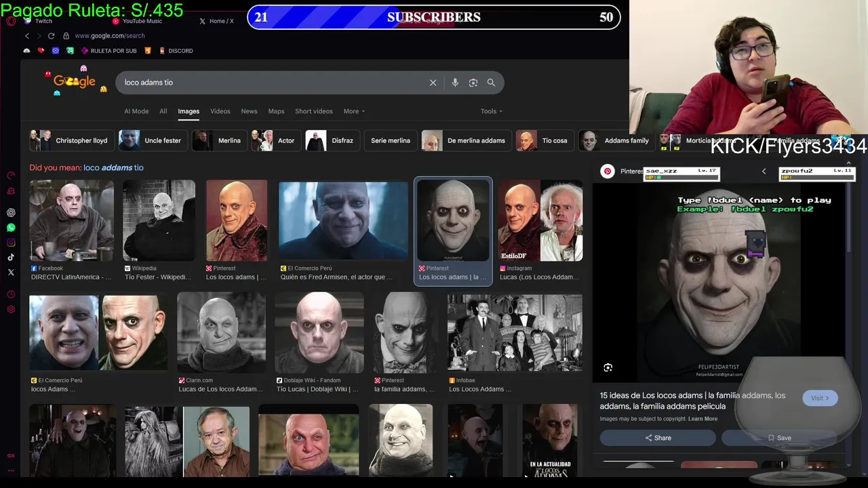Viewport: 868px width, 488px height.
Task: Open Google Lens image search icon
Action: 473,83
